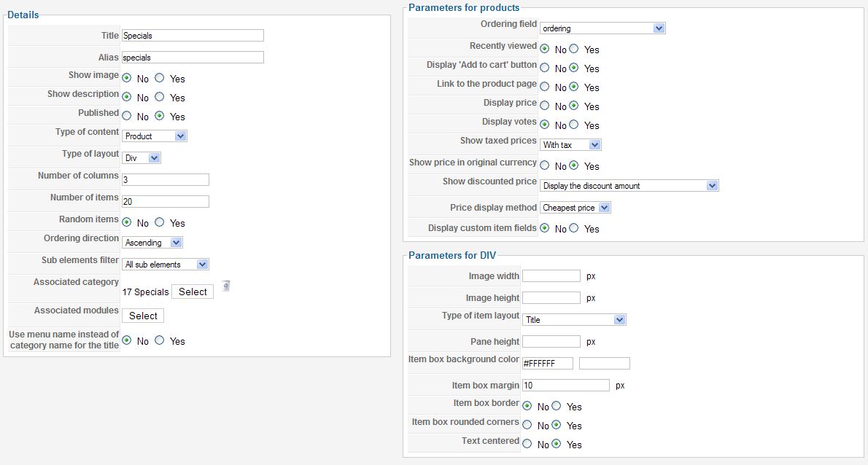Expand the Ordering field dropdown
The width and height of the screenshot is (868, 465).
602,28
